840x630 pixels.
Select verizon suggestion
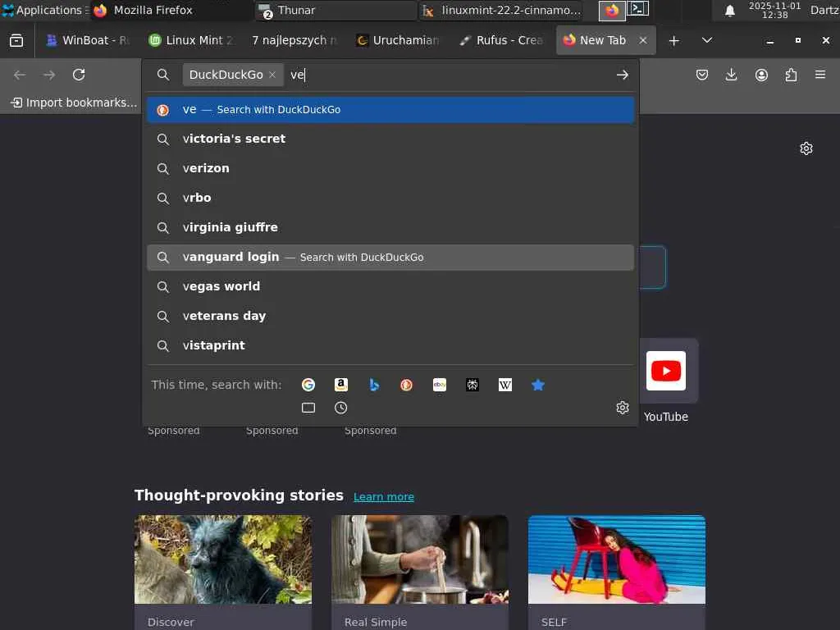point(390,168)
